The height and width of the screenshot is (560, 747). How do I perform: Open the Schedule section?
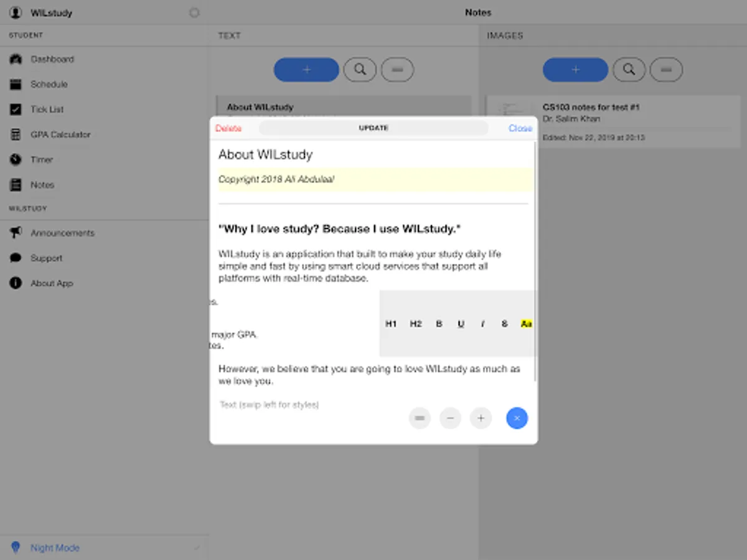(49, 84)
